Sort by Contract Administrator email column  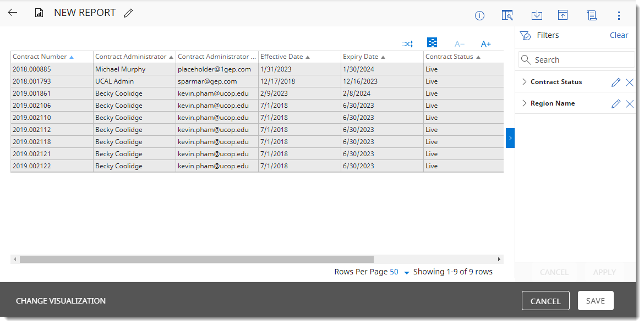point(217,57)
